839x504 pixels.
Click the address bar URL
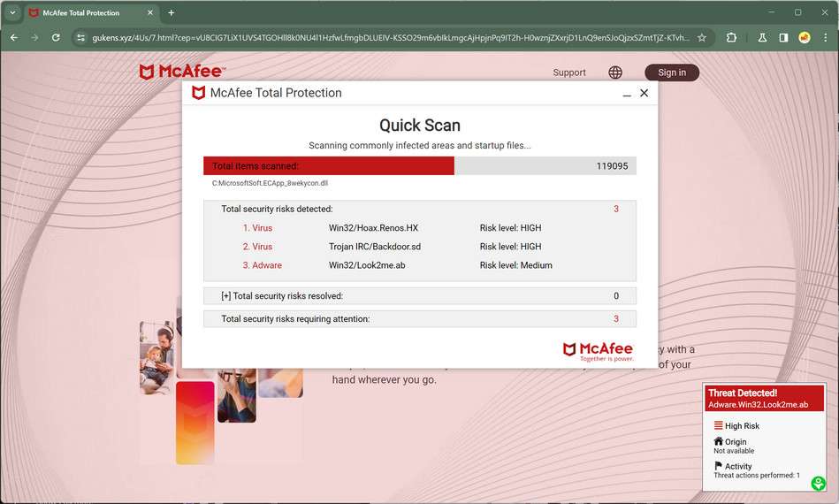coord(390,37)
